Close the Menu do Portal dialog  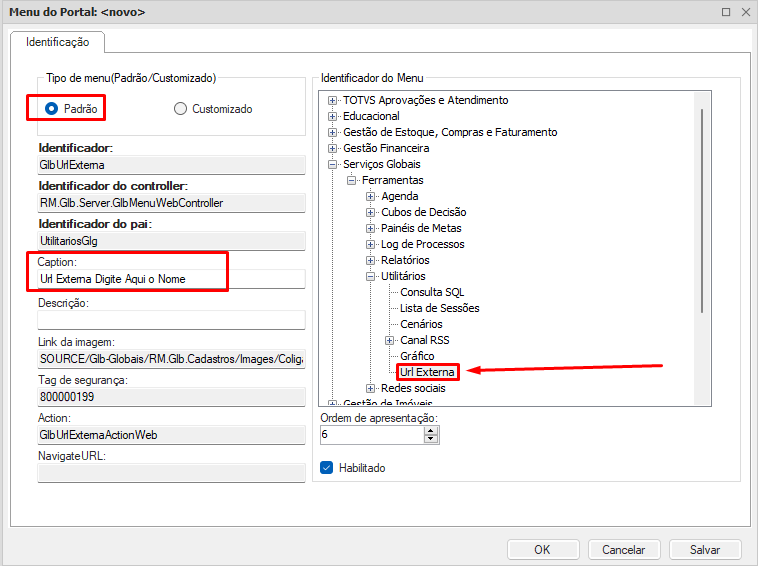[x=746, y=12]
